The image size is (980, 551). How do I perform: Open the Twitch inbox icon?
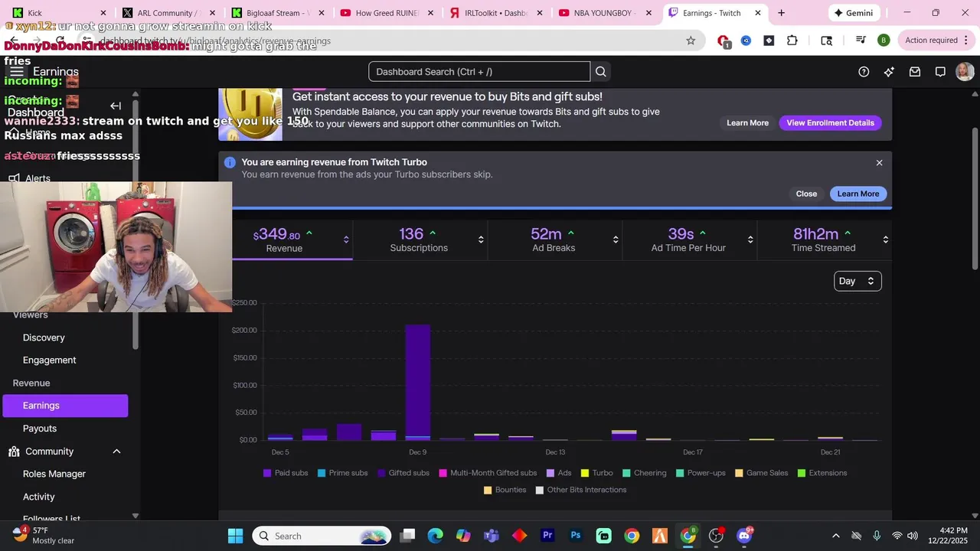[x=915, y=72]
